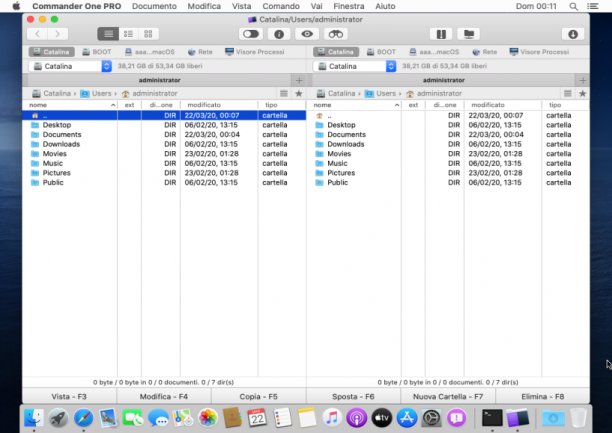Open left panel favorites star

299,93
